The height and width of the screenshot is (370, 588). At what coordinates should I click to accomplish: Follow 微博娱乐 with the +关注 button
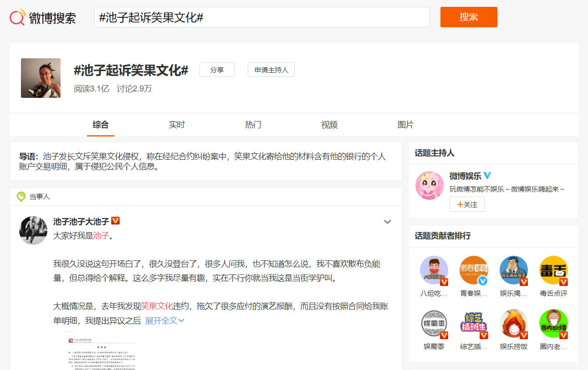(x=467, y=204)
